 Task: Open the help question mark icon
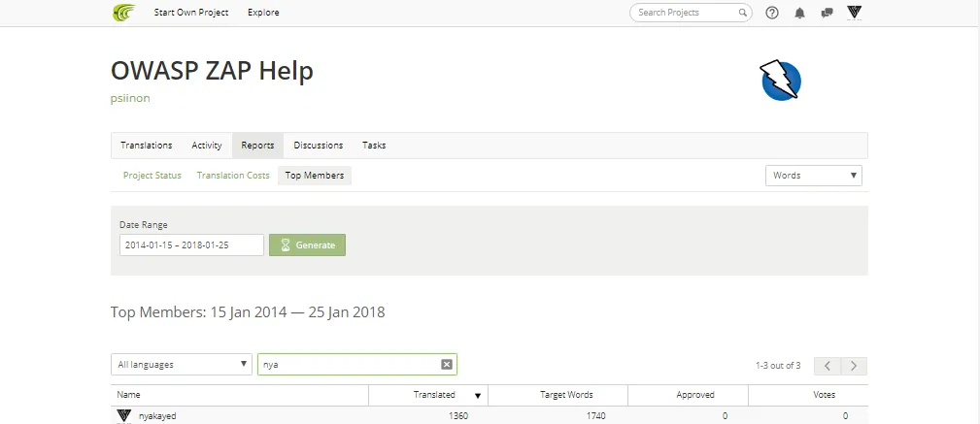[x=772, y=13]
